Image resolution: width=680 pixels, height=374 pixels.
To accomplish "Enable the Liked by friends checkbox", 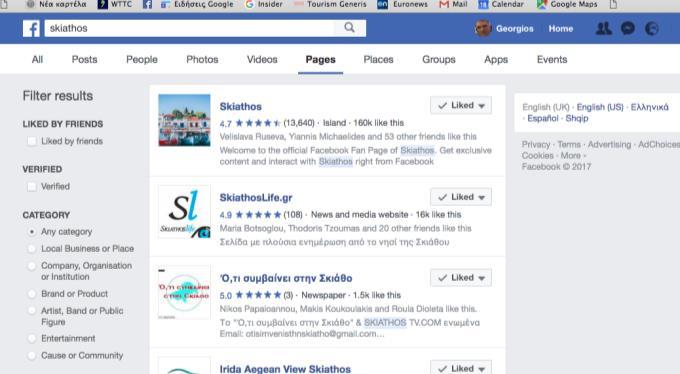I will 32,141.
